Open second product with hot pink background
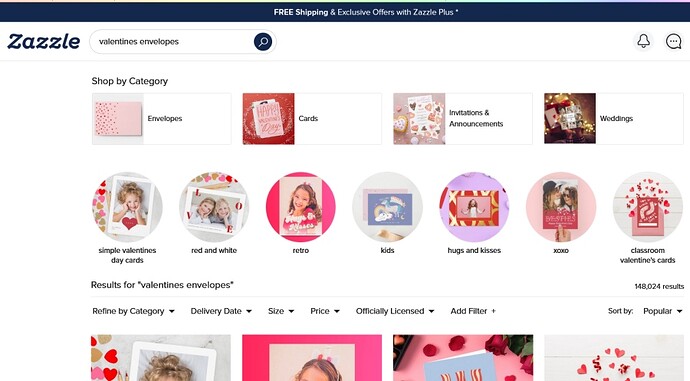The image size is (690, 381). pyautogui.click(x=312, y=358)
